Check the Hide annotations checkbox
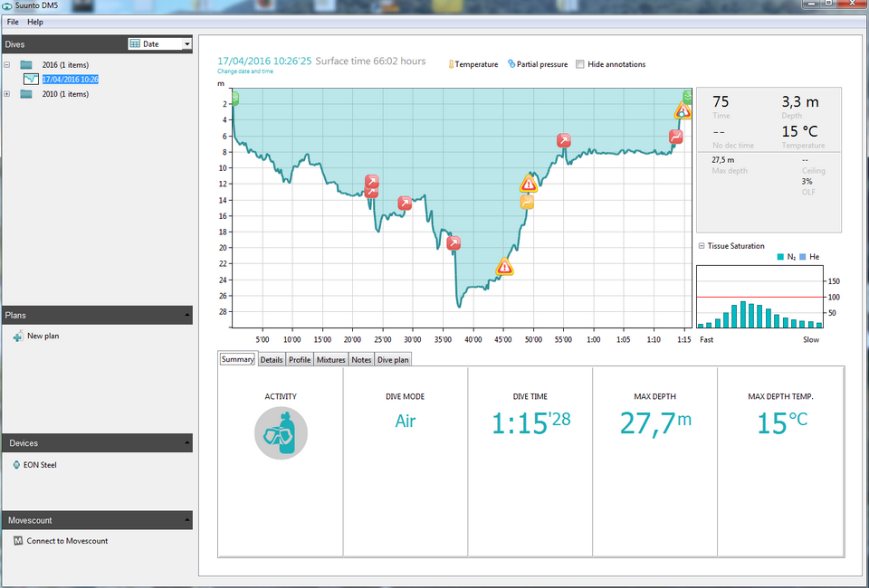 coord(579,64)
